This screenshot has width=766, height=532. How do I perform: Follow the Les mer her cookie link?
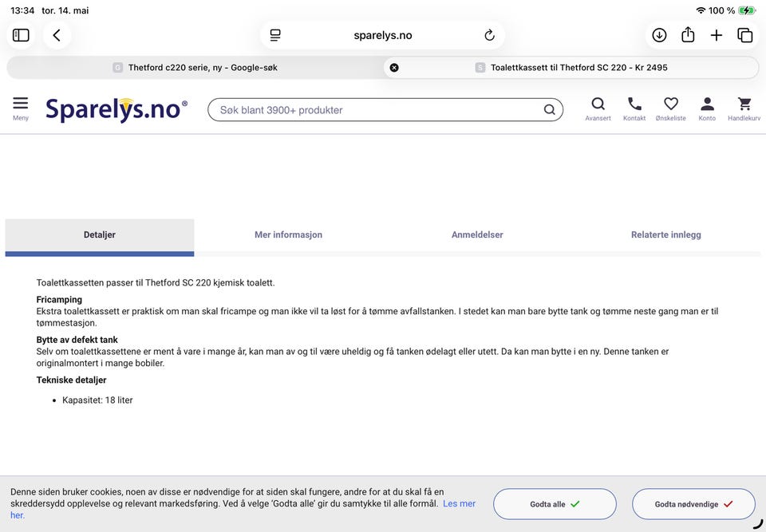tap(459, 503)
